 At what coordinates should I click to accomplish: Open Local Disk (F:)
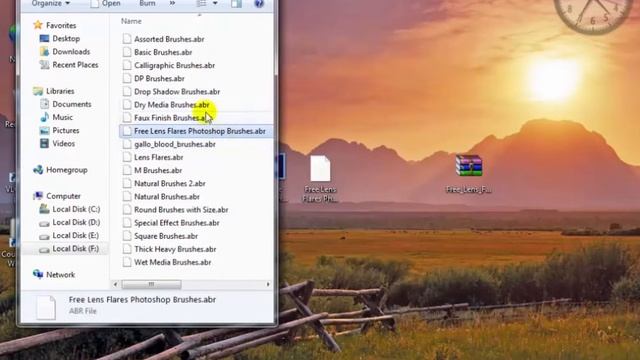tap(69, 248)
